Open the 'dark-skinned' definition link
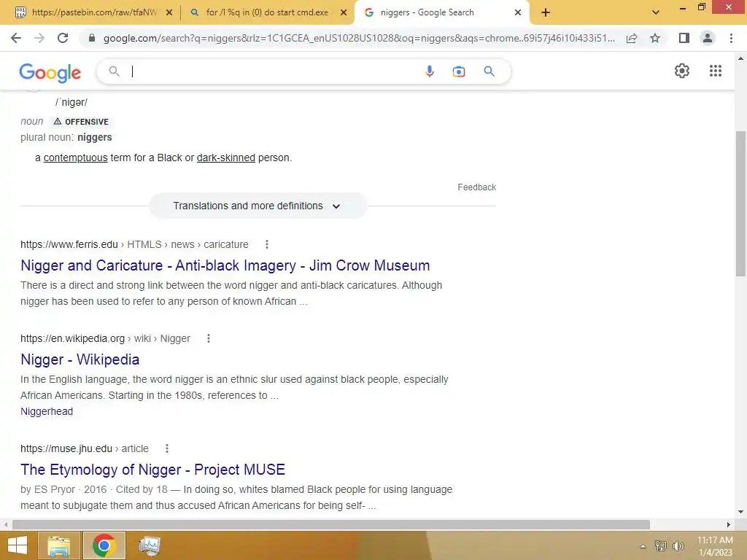747x560 pixels. tap(226, 157)
